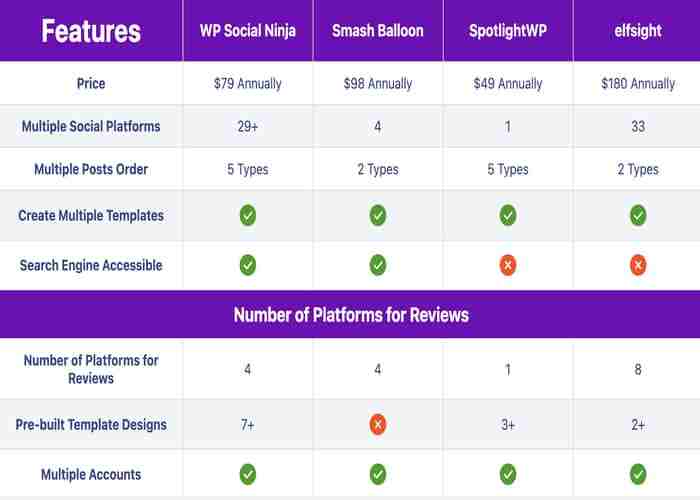Click the Features heading
Image resolution: width=700 pixels, height=500 pixels.
click(91, 31)
